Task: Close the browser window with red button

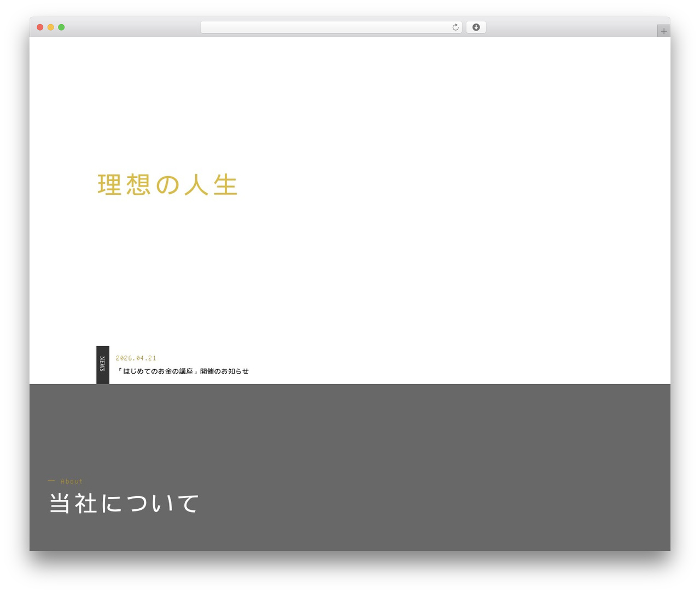Action: click(40, 27)
